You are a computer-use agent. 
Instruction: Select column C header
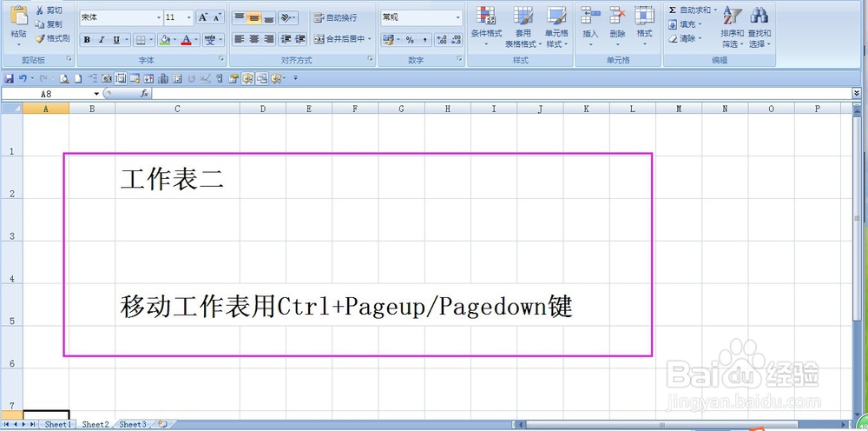[x=177, y=109]
